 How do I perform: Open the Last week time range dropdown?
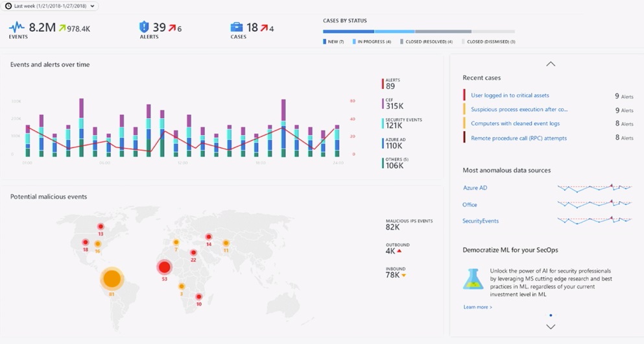50,6
